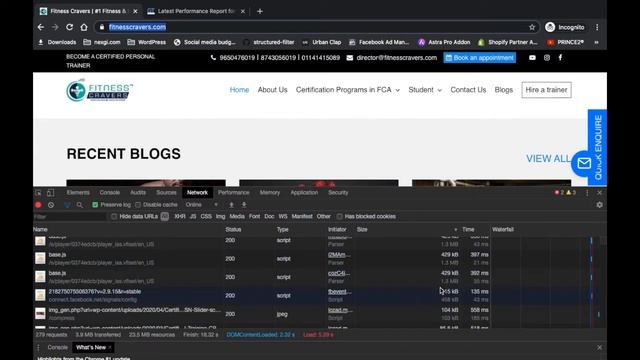The image size is (640, 360).
Task: Go to the browser home page
Action: [84, 27]
